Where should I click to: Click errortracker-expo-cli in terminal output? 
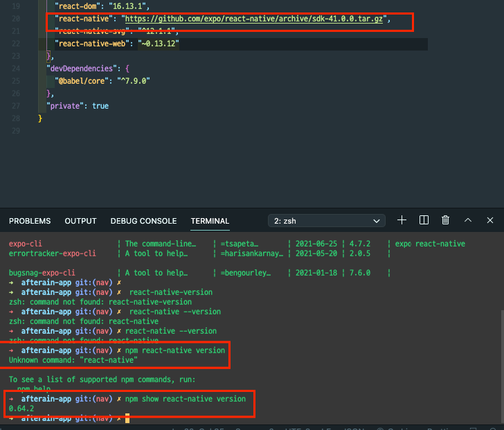click(x=53, y=253)
